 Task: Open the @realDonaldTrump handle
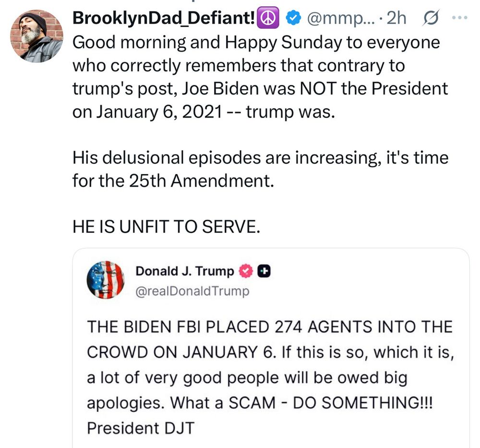(192, 291)
